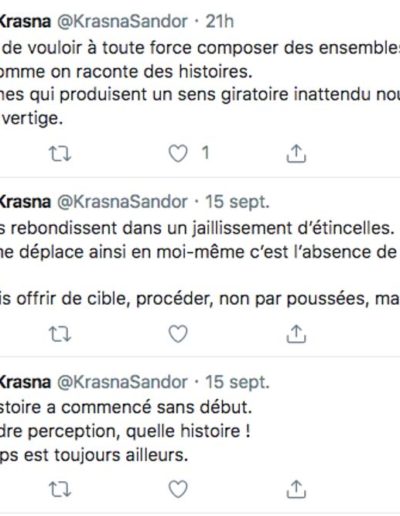Viewport: 400px width, 516px height.
Task: Open the tweet text 'perception, quelle histoire !'
Action: (139, 431)
